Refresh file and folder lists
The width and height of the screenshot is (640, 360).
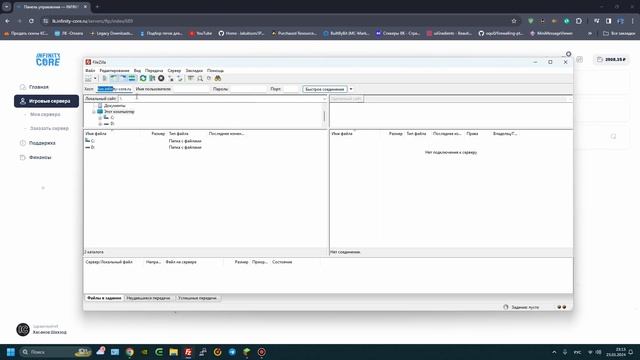[143, 78]
